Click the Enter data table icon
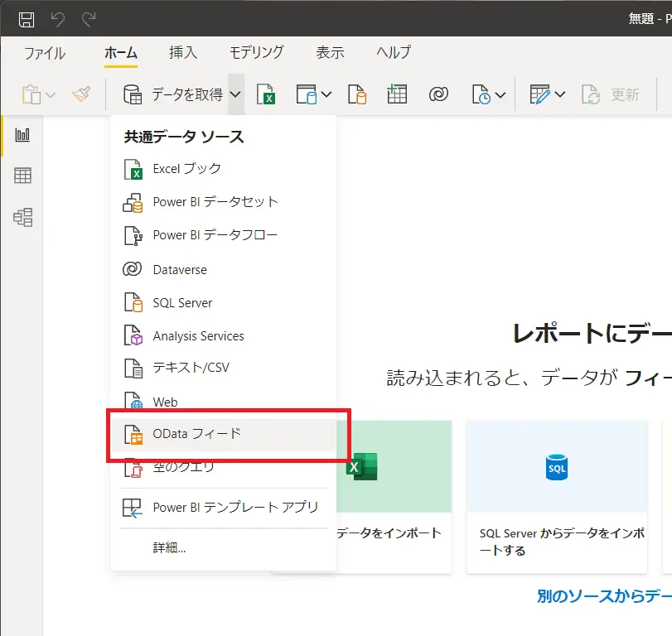 (x=397, y=94)
